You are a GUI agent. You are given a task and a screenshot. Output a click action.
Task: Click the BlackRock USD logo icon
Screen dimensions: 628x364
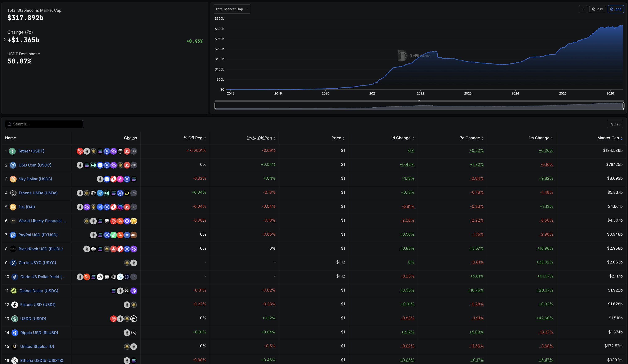tap(13, 249)
